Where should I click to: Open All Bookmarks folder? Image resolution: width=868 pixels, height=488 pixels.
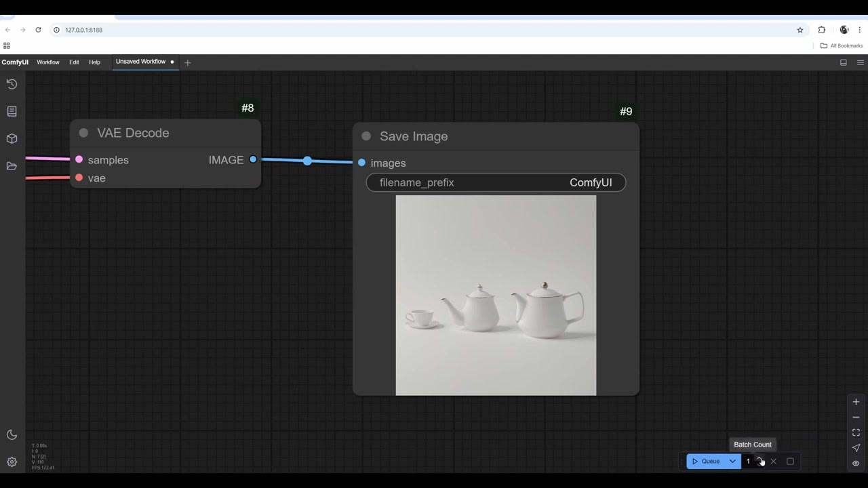pos(842,45)
